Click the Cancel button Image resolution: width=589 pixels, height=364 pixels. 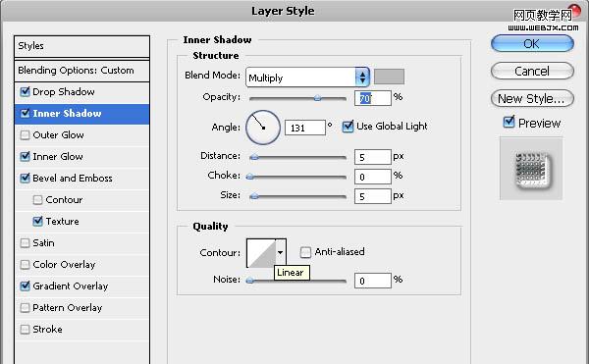tap(532, 71)
